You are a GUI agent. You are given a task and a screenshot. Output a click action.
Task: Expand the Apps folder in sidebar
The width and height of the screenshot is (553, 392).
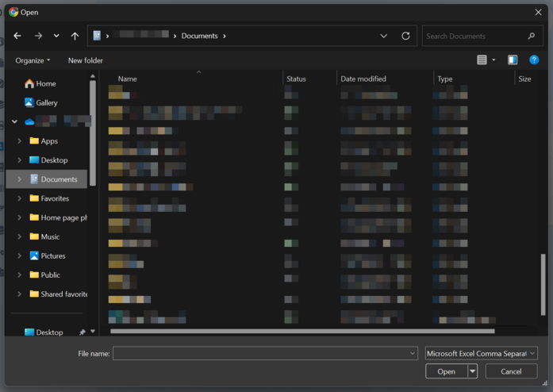coord(19,141)
